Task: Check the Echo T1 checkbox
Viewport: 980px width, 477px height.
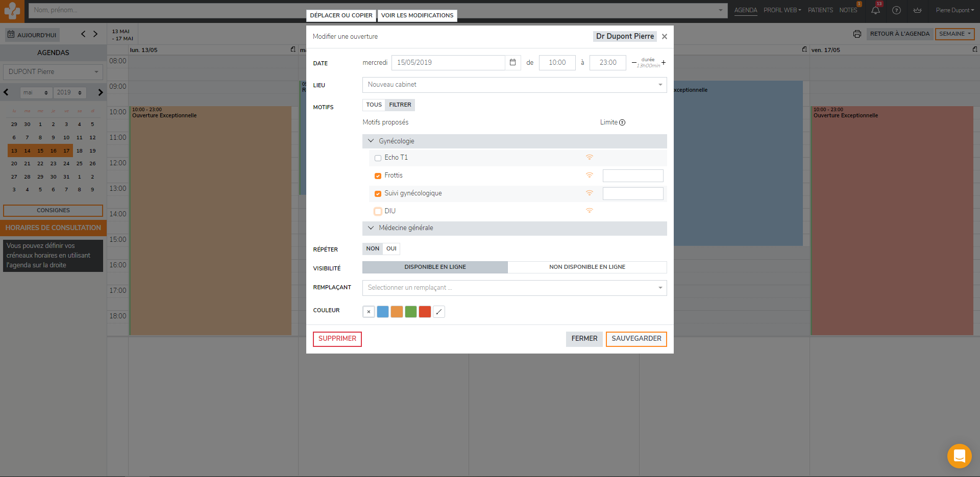Action: [378, 158]
